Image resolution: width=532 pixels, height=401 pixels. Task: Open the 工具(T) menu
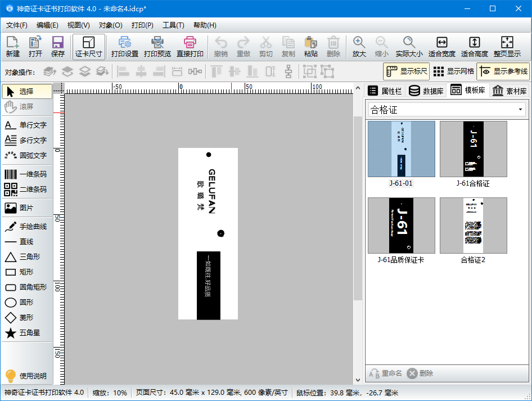pos(173,25)
